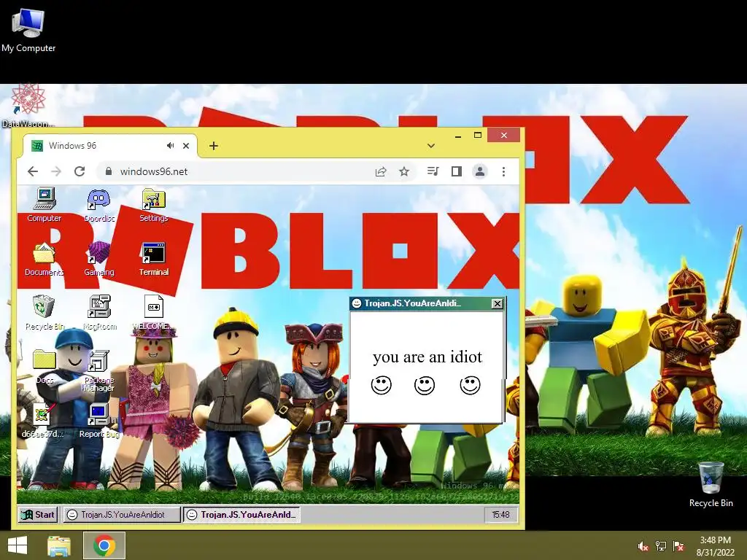Open the d66ae7d... file icon
Screen dimensions: 747x560
[42, 421]
